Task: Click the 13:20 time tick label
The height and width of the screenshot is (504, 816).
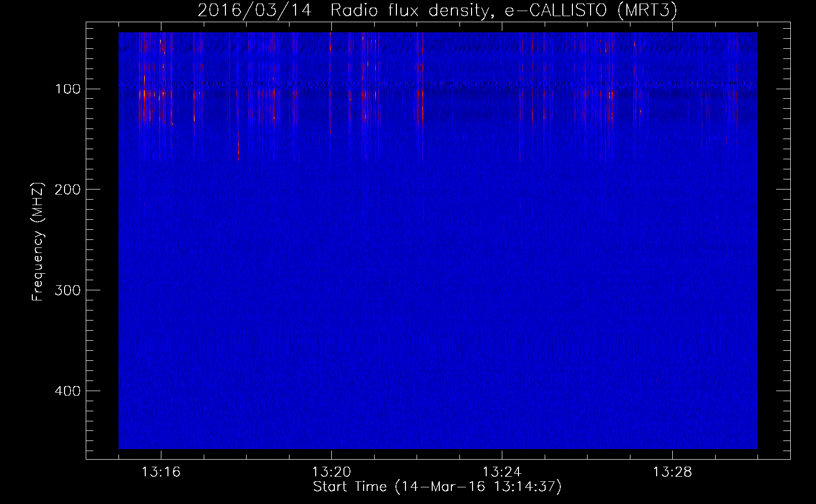Action: coord(331,472)
